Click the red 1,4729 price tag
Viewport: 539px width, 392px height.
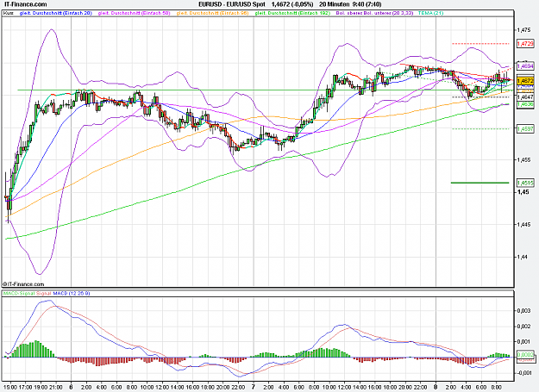[x=525, y=44]
